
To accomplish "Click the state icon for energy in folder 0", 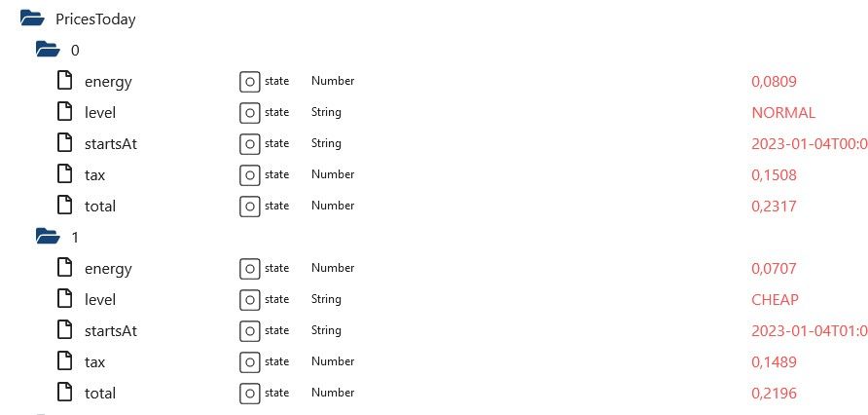I will (249, 82).
